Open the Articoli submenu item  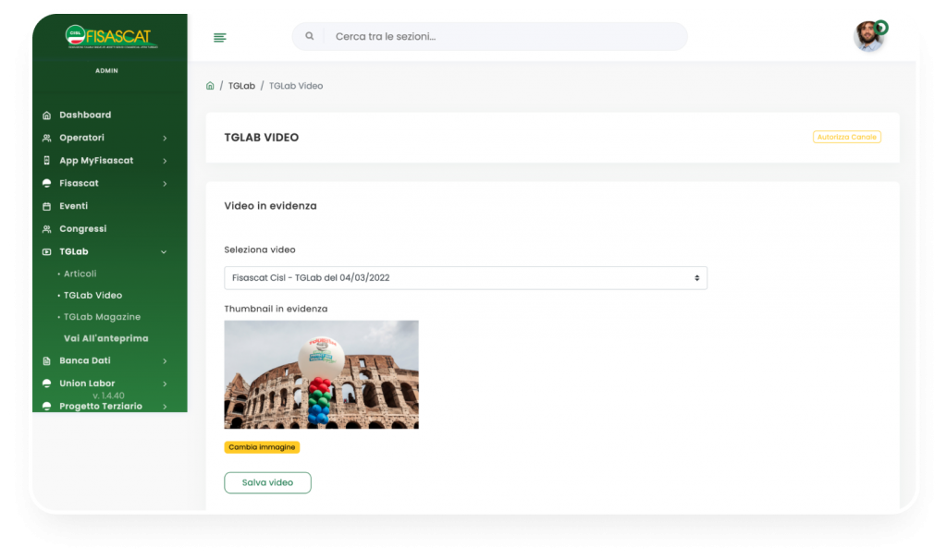point(80,274)
